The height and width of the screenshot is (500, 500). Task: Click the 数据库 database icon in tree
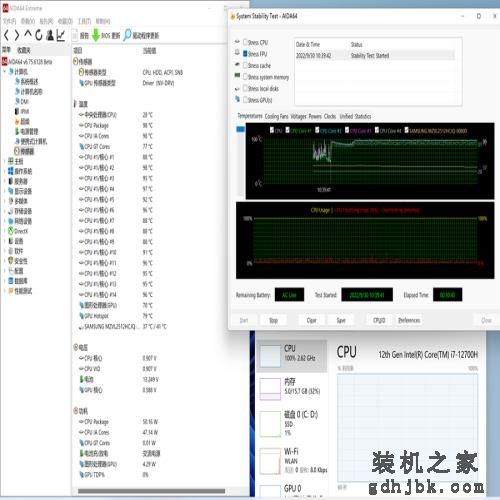point(11,281)
